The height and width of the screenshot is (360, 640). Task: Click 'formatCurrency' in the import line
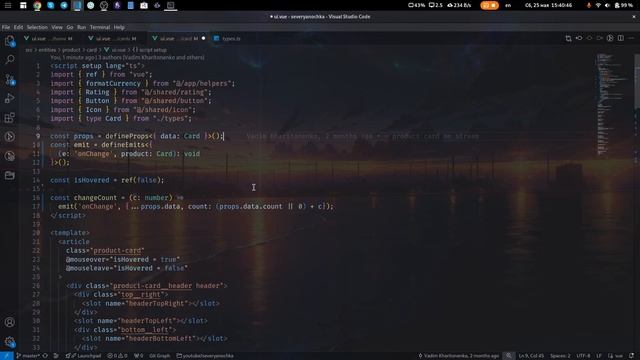[x=113, y=83]
